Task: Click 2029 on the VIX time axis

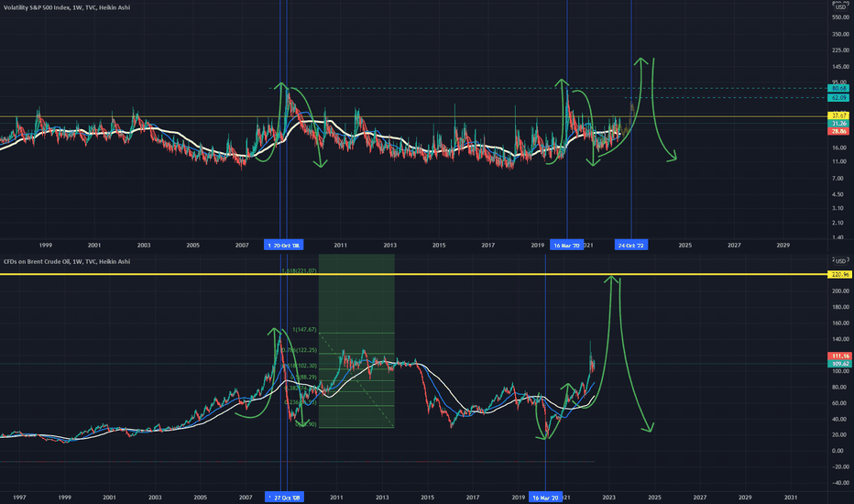Action: [783, 246]
